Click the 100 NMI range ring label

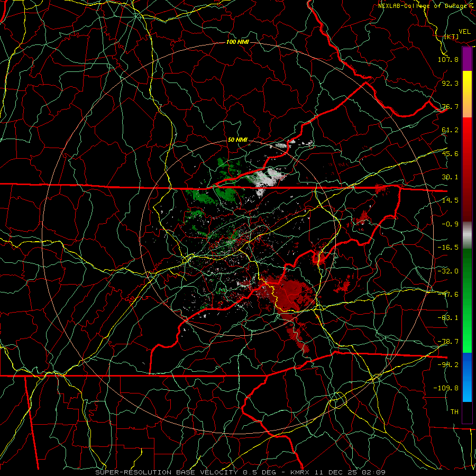click(237, 42)
